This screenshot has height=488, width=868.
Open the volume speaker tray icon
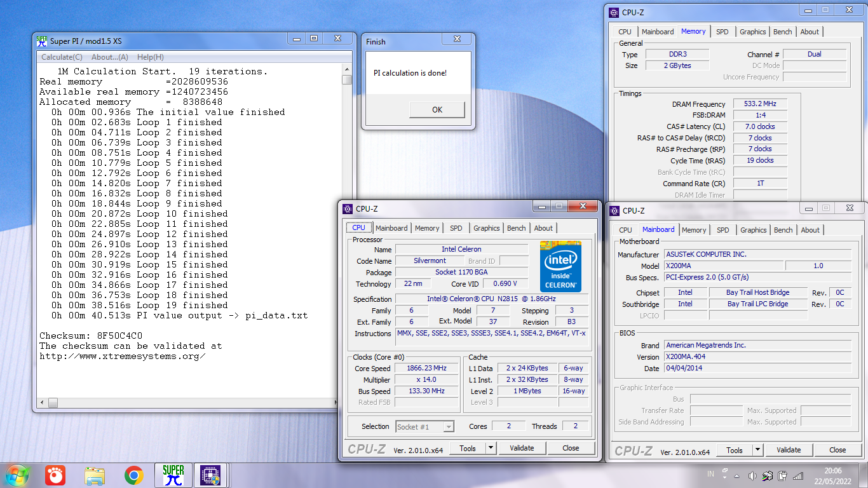[x=753, y=475]
